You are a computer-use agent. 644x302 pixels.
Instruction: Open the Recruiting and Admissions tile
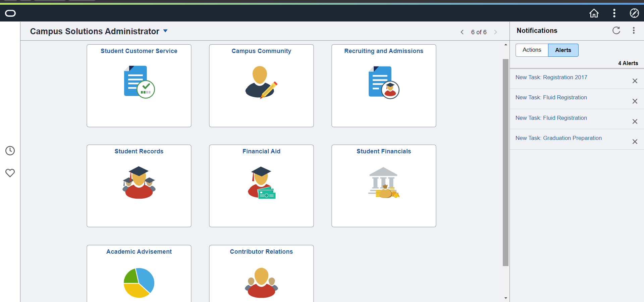tap(383, 86)
